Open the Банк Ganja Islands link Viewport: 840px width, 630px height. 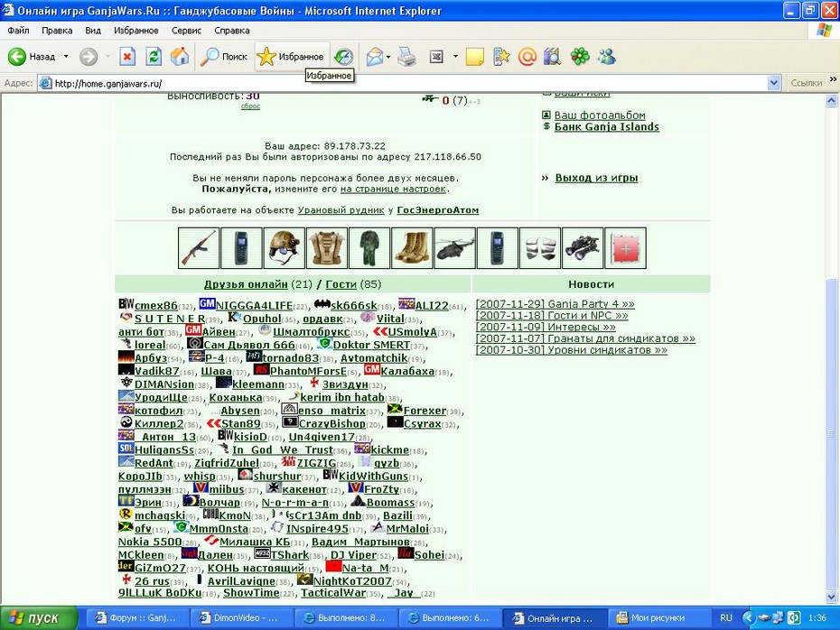coord(606,127)
